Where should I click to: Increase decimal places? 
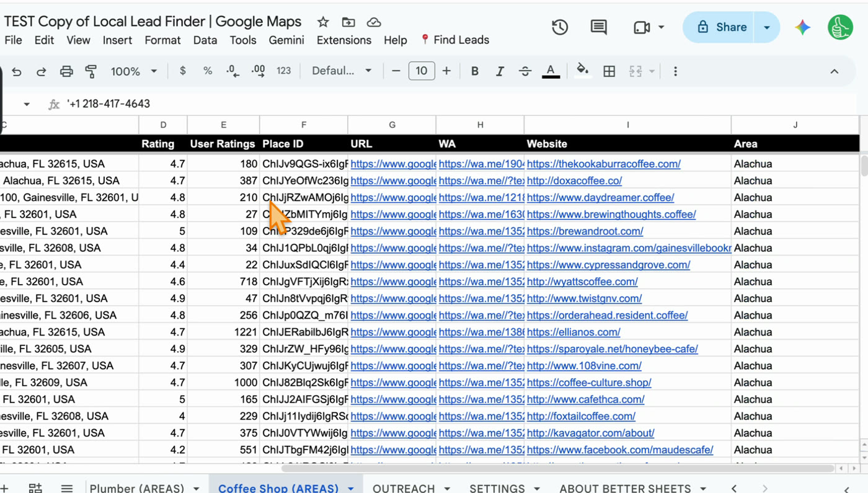258,71
